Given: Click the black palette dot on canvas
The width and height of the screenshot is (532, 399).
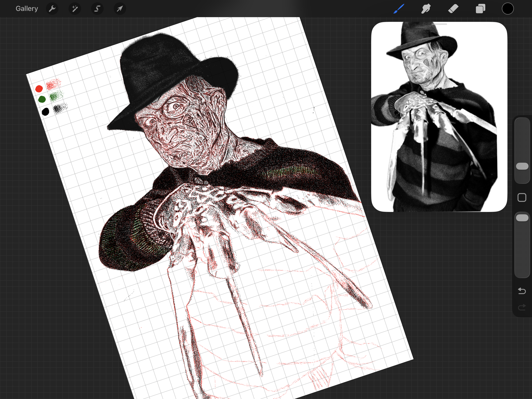Looking at the screenshot, I should [x=45, y=112].
